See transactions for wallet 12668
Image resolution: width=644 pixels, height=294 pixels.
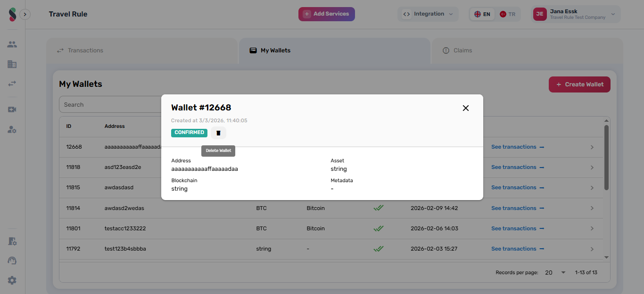[x=518, y=147]
